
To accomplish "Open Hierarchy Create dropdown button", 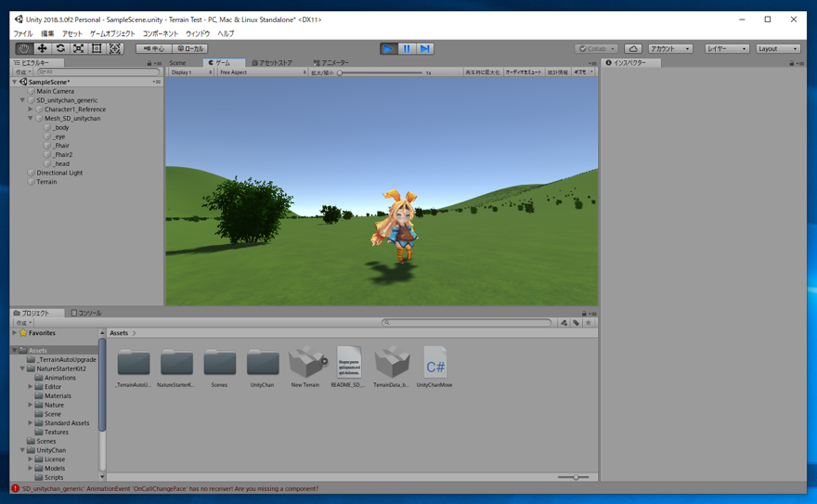I will (23, 71).
